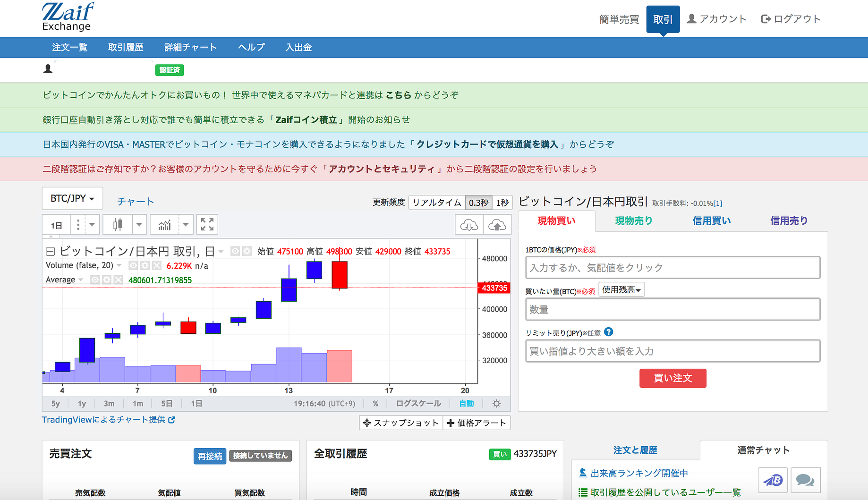Expand the Volume (false, 20) legend arrow
This screenshot has width=868, height=500.
pyautogui.click(x=119, y=265)
